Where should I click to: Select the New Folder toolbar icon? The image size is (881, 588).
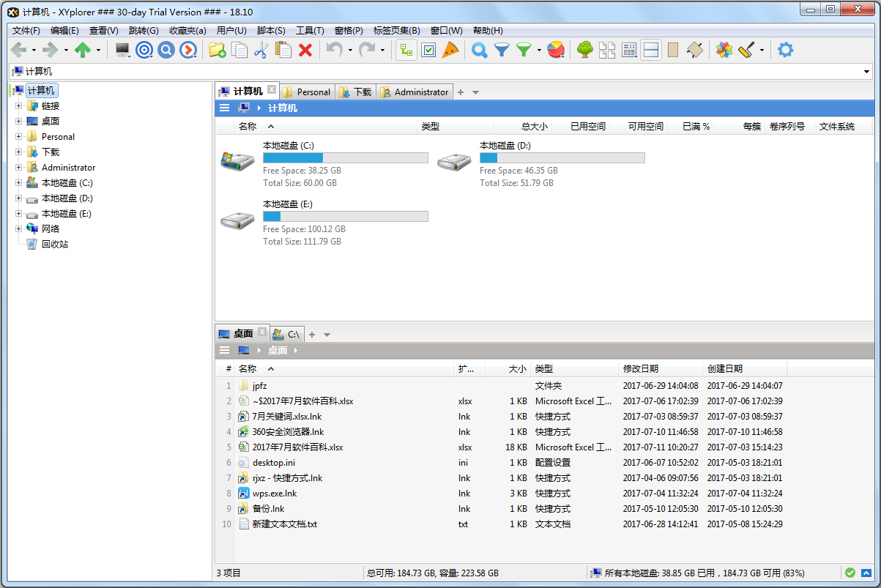216,50
